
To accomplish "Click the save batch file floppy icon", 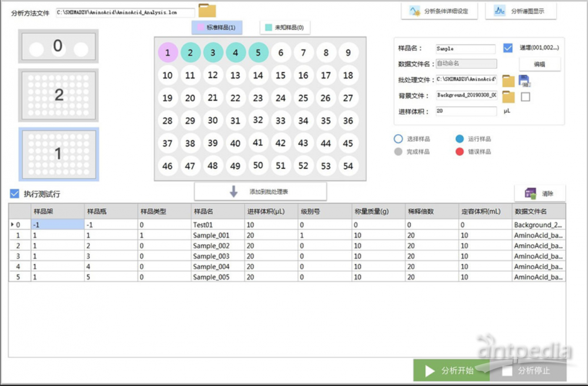I will [524, 81].
